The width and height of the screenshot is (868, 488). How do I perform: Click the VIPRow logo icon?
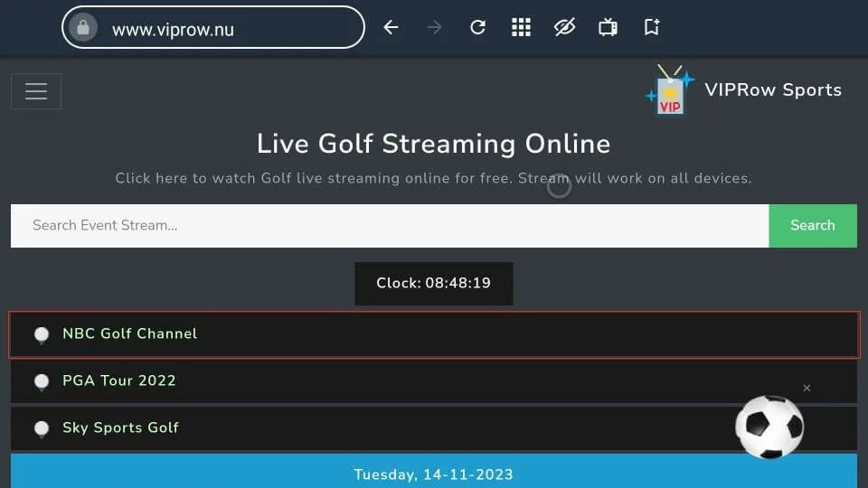[670, 90]
